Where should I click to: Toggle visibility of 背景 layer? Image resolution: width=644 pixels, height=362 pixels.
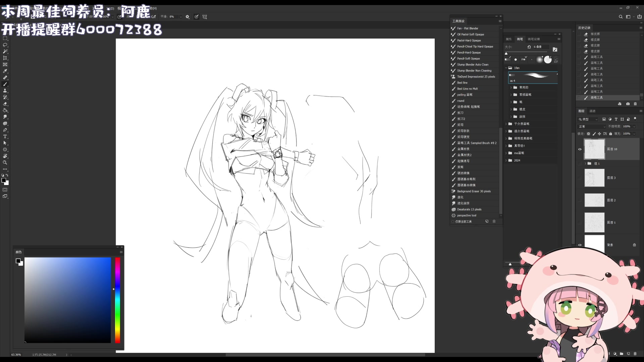click(x=580, y=245)
